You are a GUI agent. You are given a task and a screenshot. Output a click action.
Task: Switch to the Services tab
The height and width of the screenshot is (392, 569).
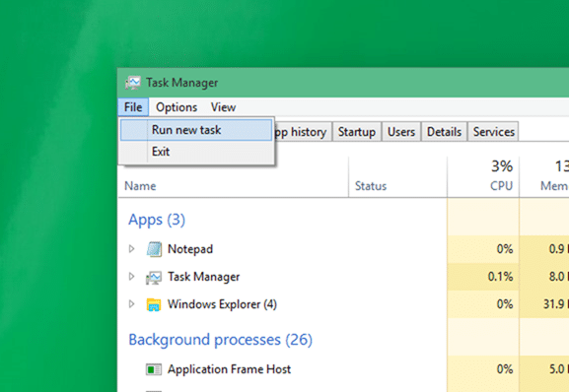tap(493, 132)
